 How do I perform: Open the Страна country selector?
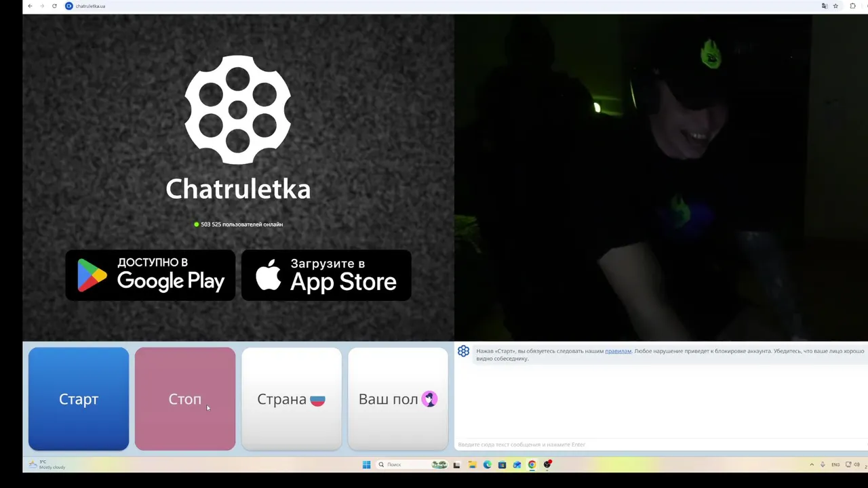pos(292,399)
